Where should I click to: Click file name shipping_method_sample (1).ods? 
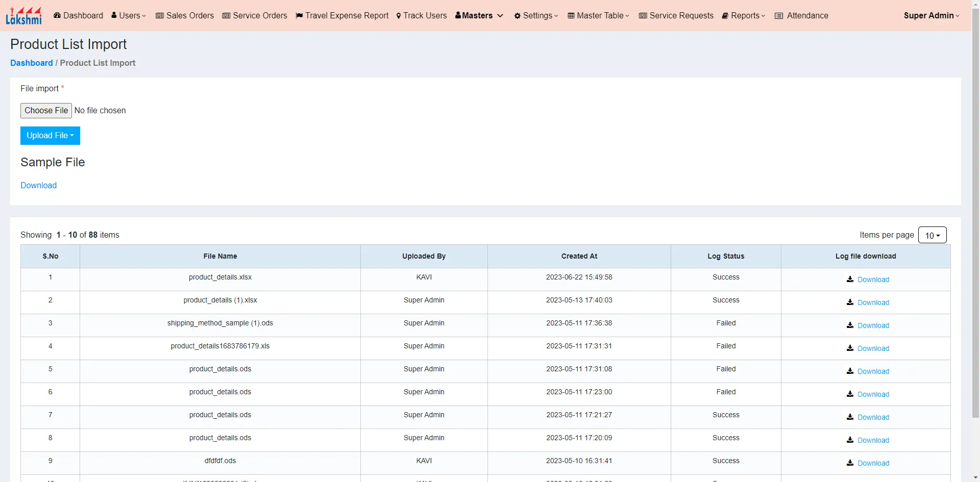coord(220,323)
